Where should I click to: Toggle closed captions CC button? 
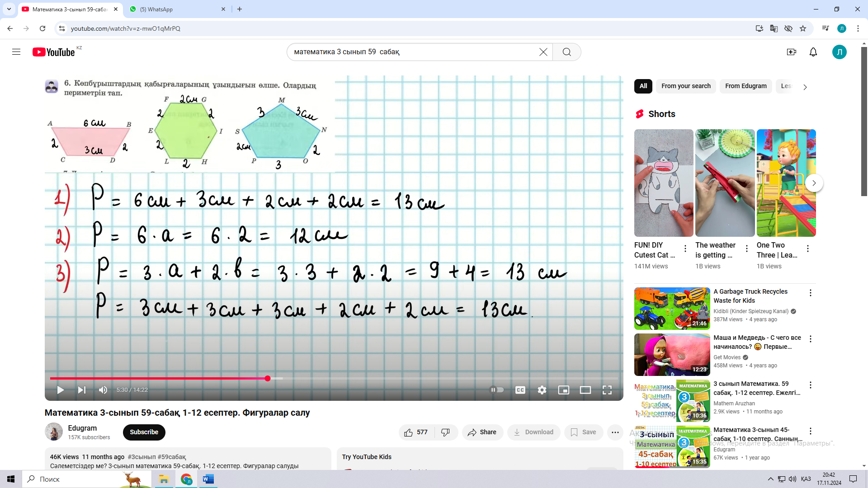520,390
